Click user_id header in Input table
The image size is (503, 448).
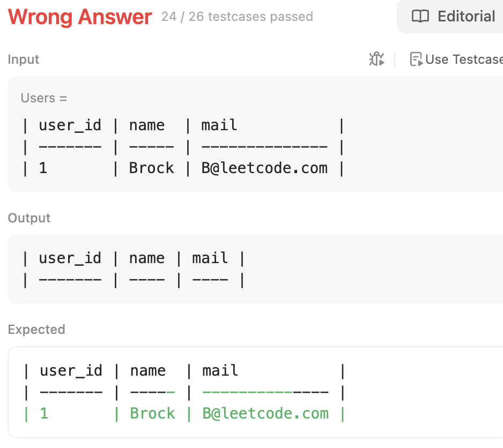point(70,125)
